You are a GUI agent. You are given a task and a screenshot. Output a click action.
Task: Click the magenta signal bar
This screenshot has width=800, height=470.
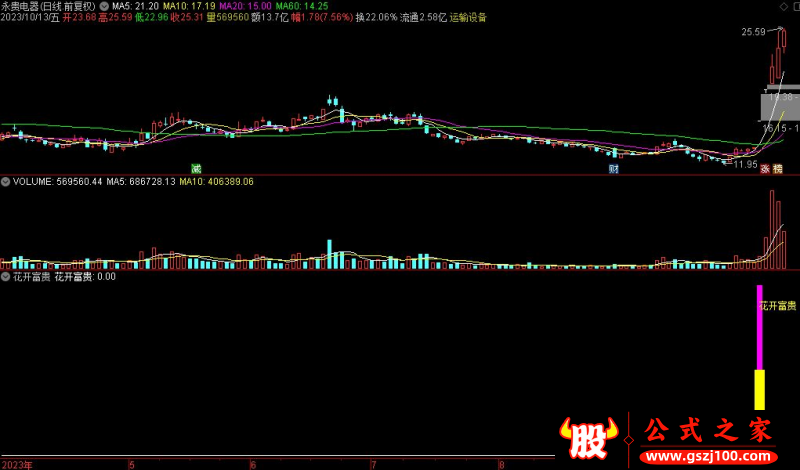click(760, 327)
